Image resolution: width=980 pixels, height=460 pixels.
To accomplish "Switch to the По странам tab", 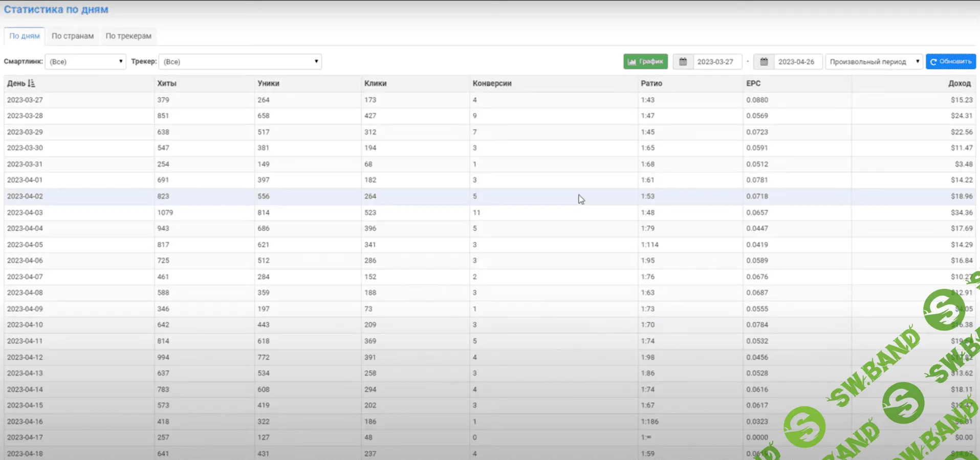I will 73,36.
